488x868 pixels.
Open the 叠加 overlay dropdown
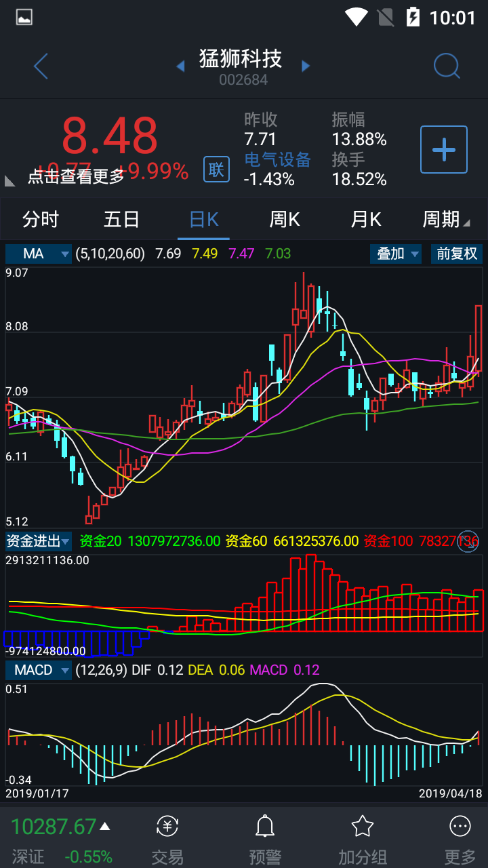(396, 254)
